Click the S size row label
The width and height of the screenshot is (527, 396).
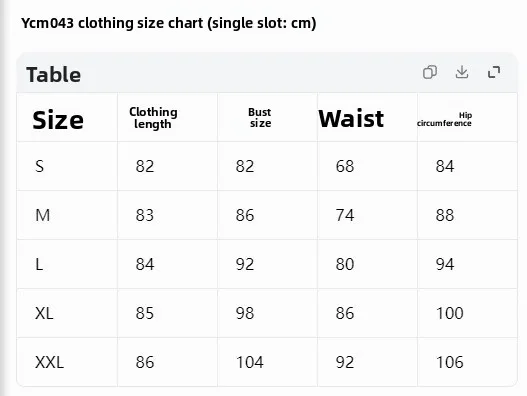(x=39, y=166)
